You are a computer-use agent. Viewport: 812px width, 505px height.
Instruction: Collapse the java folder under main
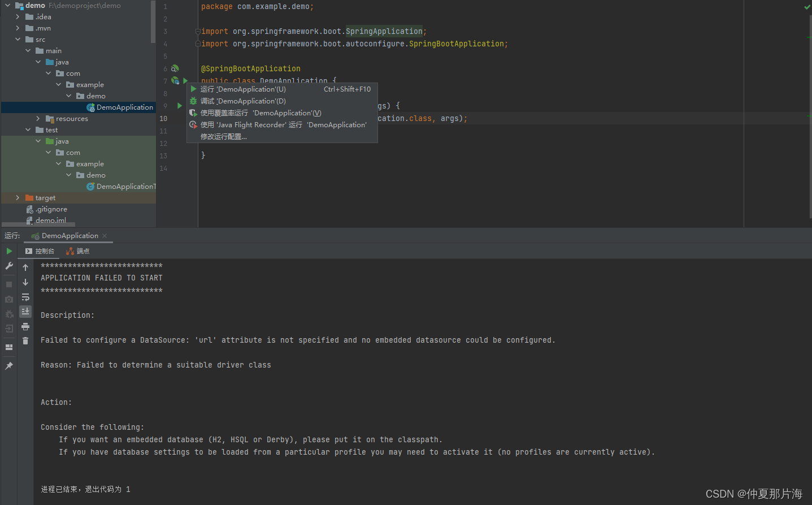coord(38,62)
